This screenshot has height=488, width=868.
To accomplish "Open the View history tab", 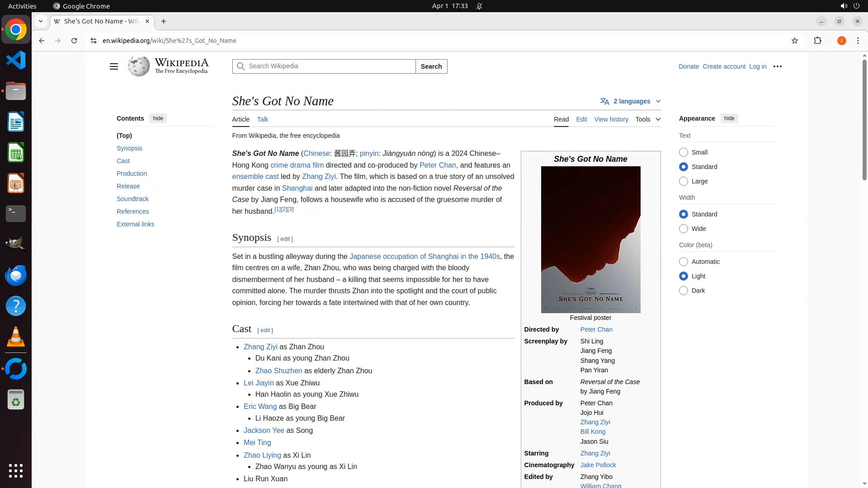I will tap(611, 119).
